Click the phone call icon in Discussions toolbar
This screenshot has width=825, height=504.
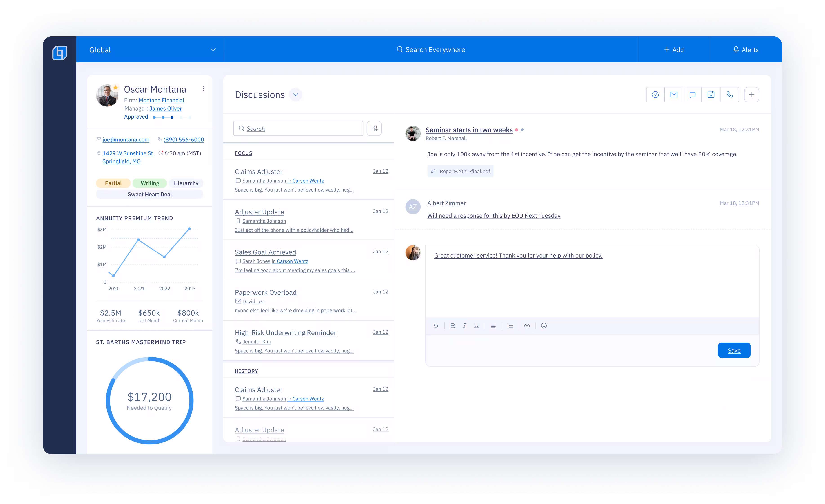[x=730, y=95]
